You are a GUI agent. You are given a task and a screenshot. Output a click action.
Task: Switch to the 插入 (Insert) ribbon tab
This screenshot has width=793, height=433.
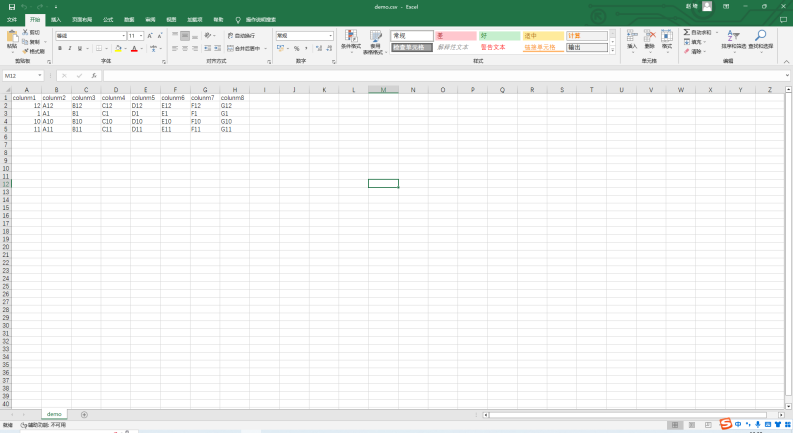pos(56,20)
